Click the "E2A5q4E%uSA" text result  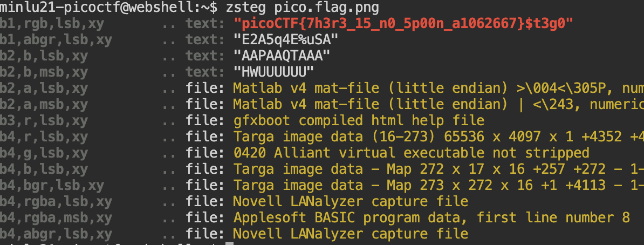point(285,39)
